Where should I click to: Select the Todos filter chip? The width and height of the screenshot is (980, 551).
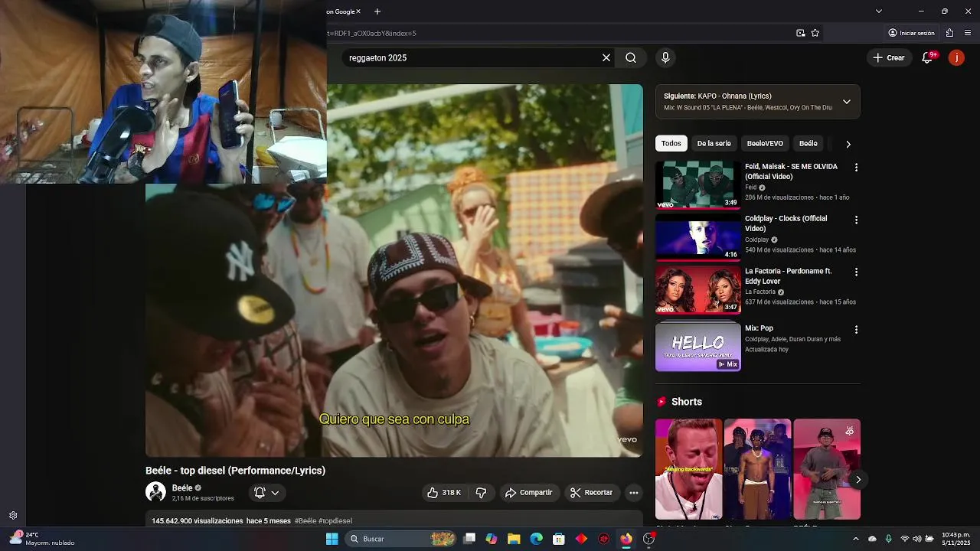click(671, 144)
